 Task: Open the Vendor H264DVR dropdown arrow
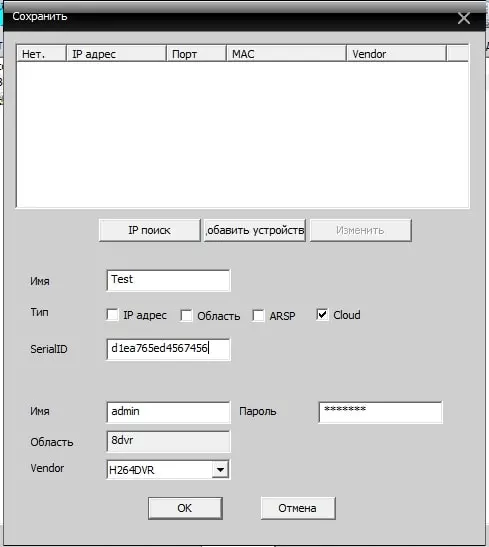pyautogui.click(x=220, y=470)
